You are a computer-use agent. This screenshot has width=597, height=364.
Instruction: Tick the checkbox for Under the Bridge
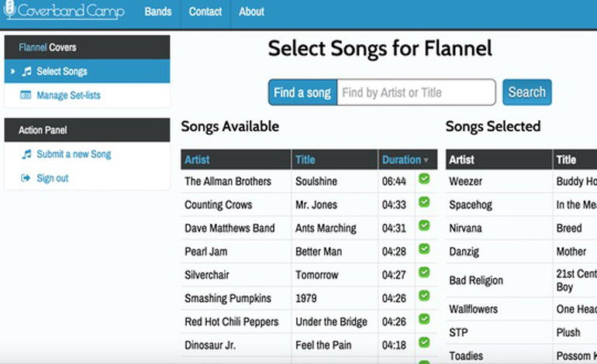click(424, 319)
